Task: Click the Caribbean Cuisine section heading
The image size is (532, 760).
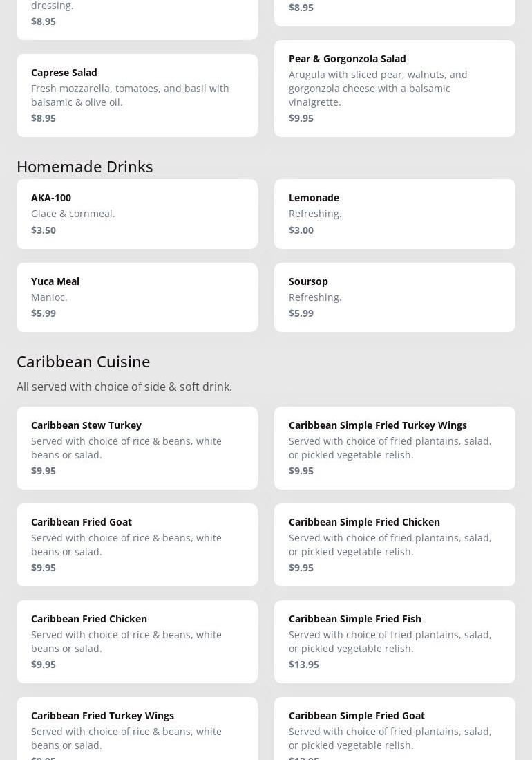Action: pos(84,361)
